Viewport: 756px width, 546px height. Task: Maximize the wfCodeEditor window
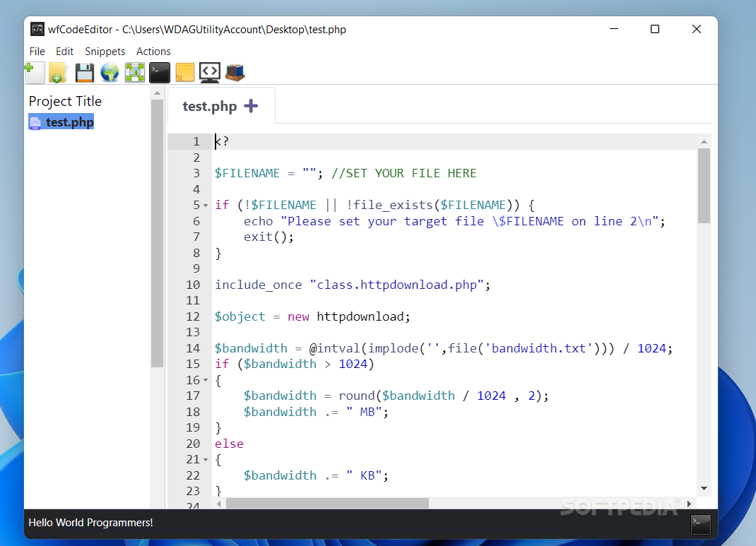[x=655, y=29]
